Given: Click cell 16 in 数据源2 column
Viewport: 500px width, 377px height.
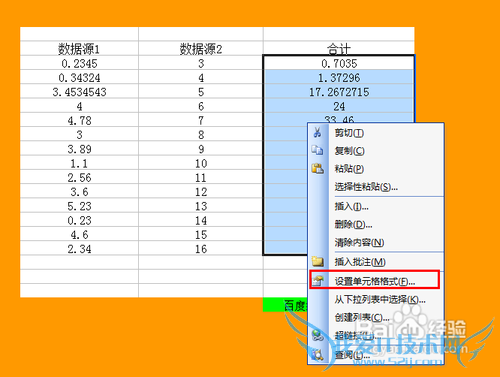Looking at the screenshot, I should click(x=201, y=249).
